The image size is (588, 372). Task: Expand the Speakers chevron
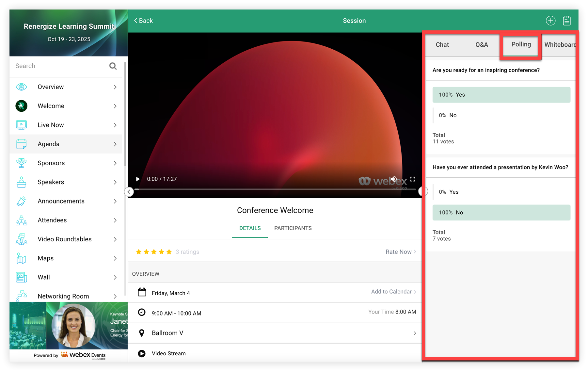115,182
